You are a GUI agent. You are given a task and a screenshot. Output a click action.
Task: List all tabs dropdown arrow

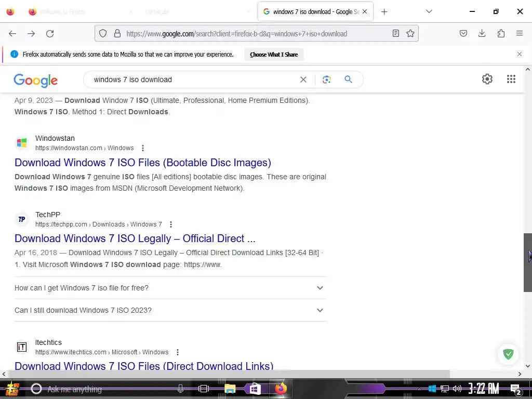429,11
